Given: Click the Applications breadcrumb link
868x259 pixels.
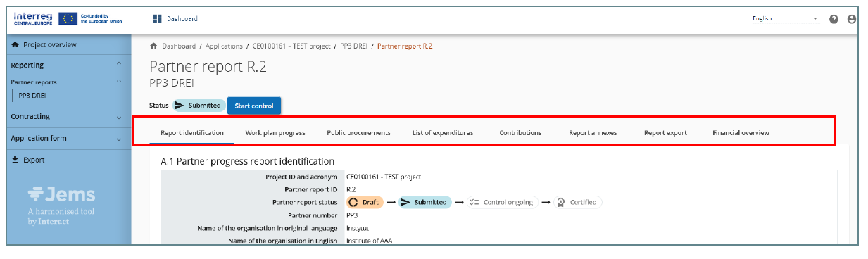Looking at the screenshot, I should pyautogui.click(x=225, y=46).
